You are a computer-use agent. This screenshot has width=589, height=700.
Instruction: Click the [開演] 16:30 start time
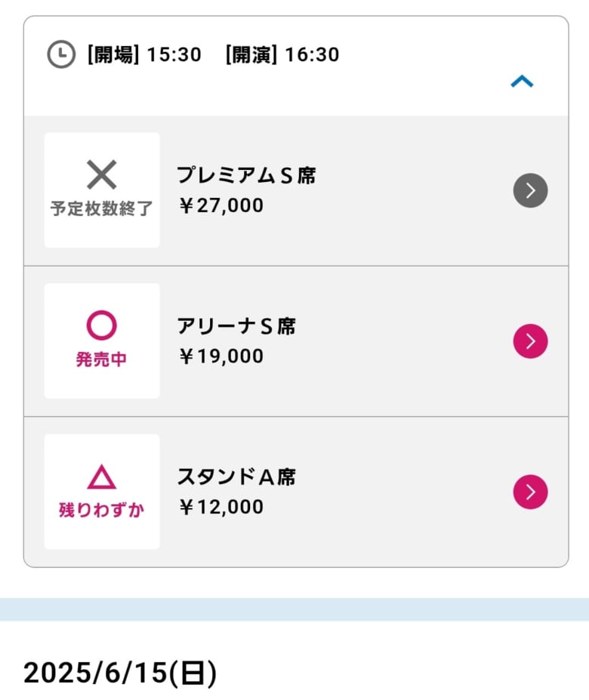[x=282, y=54]
